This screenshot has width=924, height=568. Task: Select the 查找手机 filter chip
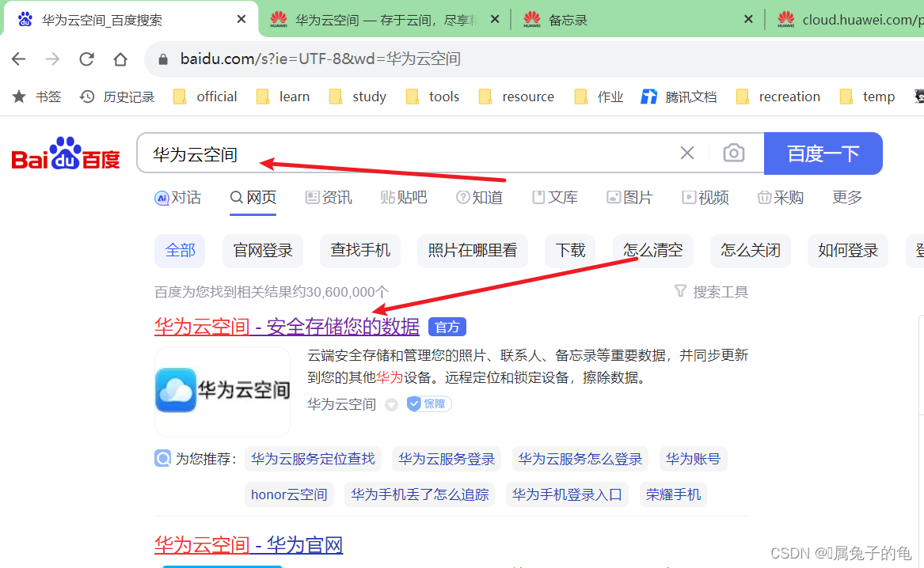point(360,251)
